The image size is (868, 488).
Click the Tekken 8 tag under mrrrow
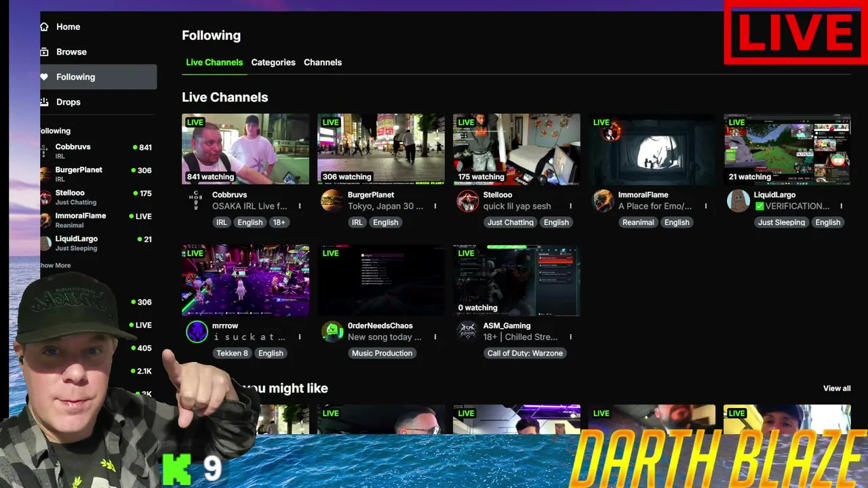(x=232, y=353)
